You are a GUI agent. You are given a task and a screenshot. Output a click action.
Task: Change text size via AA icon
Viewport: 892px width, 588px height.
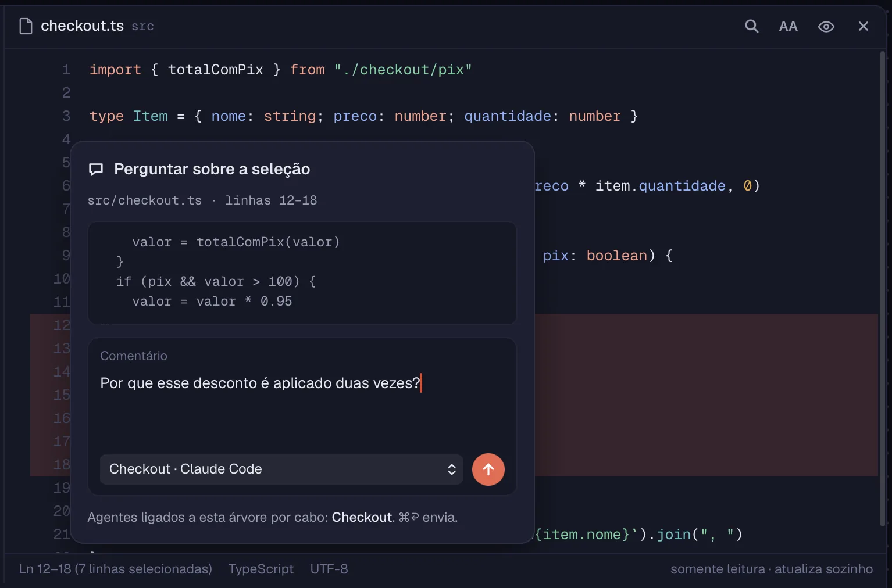pyautogui.click(x=788, y=26)
